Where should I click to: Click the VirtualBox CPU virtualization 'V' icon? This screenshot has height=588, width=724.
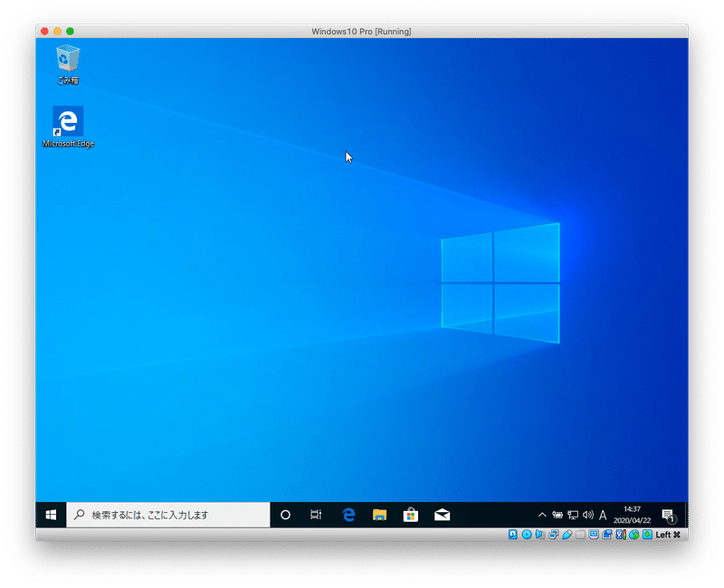point(621,534)
